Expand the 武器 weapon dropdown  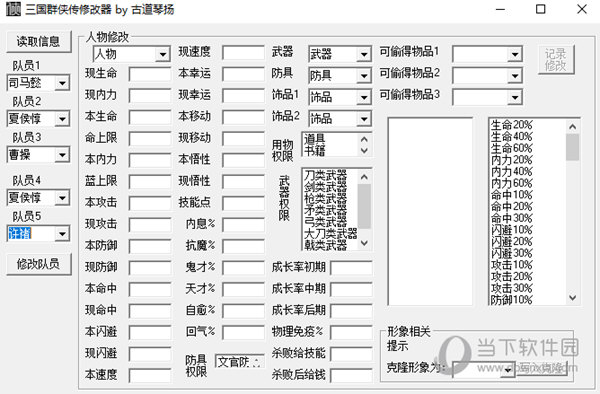click(364, 54)
